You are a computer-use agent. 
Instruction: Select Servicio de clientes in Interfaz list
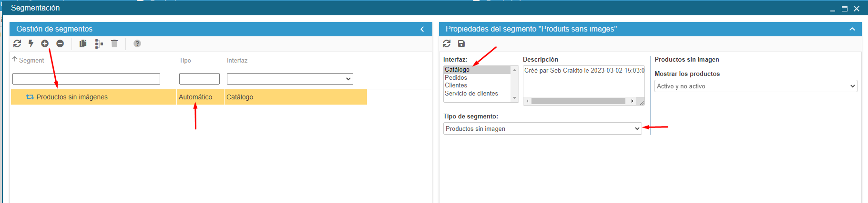tap(471, 94)
